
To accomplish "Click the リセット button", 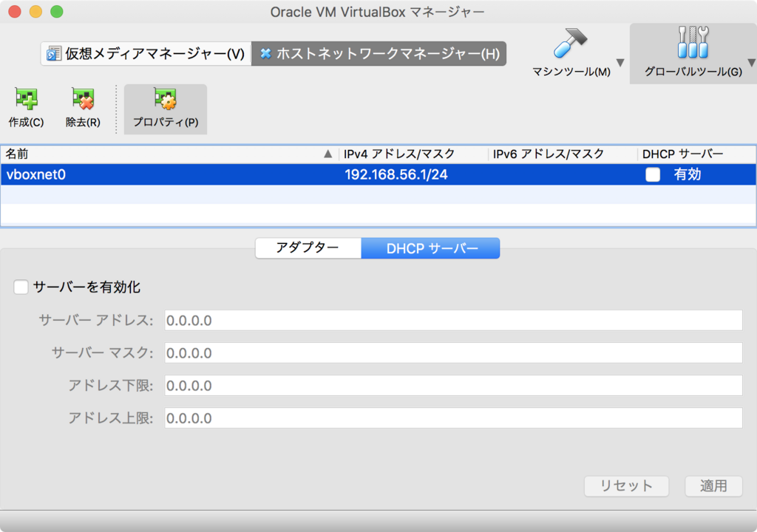I will pyautogui.click(x=626, y=485).
